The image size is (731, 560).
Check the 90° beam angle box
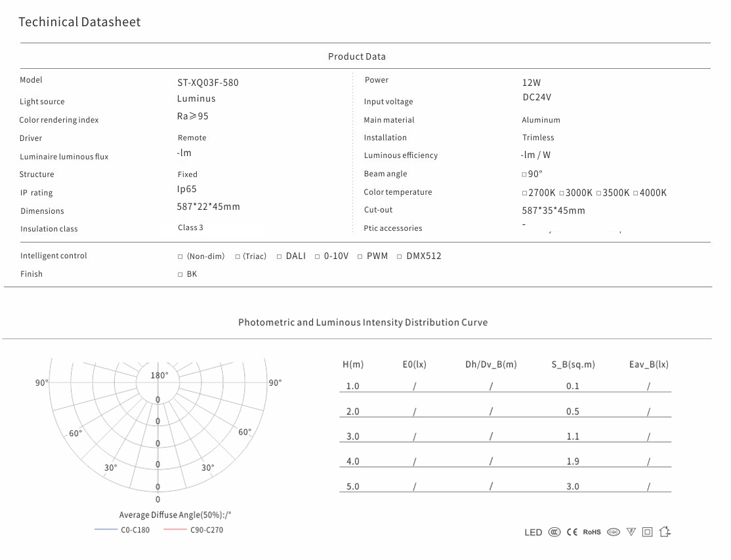click(x=524, y=174)
